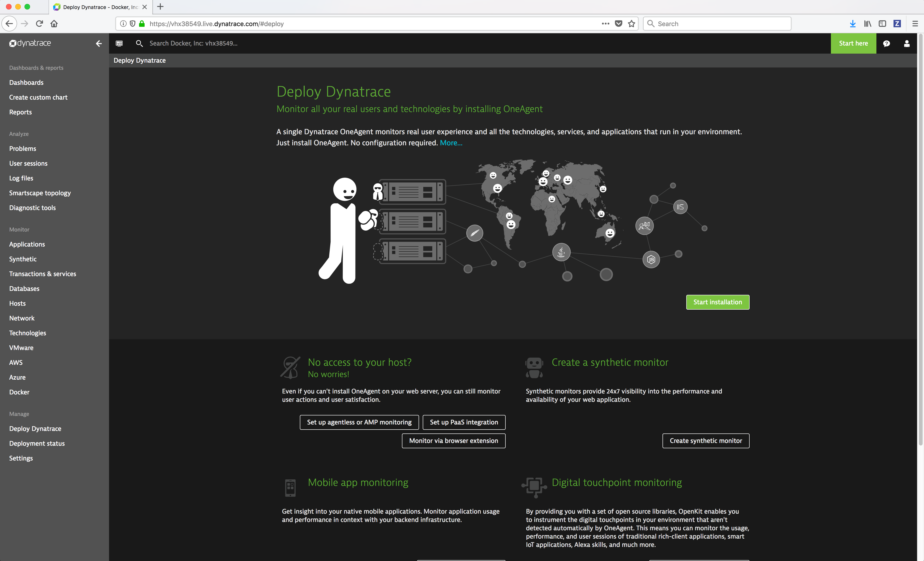
Task: Click the synthetic monitor robot icon
Action: tap(534, 368)
